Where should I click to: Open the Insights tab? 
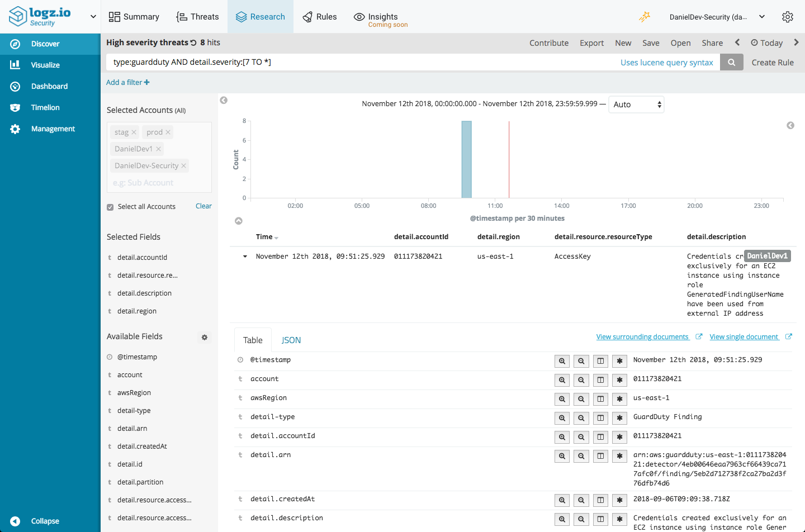pos(381,19)
